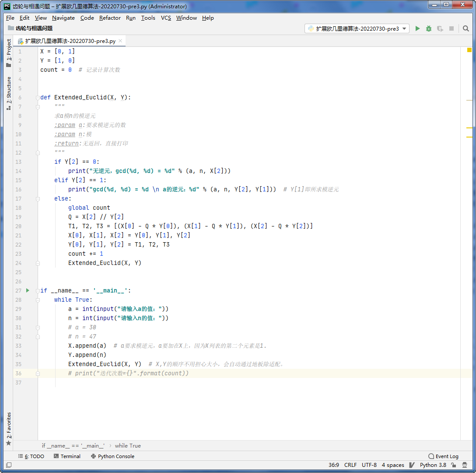Run with coverage icon in toolbar
Screen dimensions: 476x473
click(x=440, y=28)
